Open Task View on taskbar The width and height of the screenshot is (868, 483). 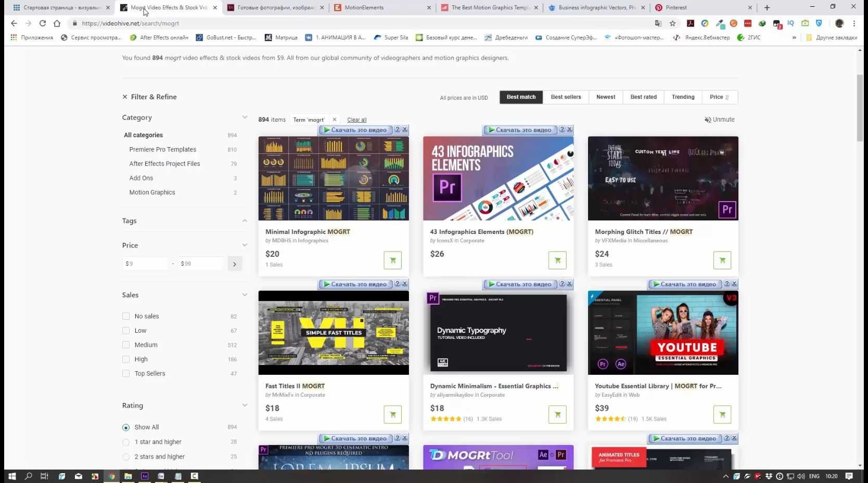point(44,476)
